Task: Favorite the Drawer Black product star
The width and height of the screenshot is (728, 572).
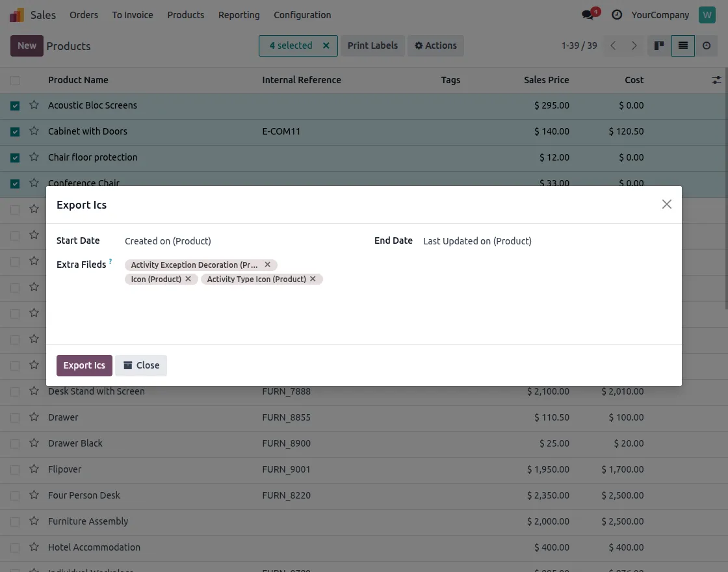Action: (x=34, y=443)
